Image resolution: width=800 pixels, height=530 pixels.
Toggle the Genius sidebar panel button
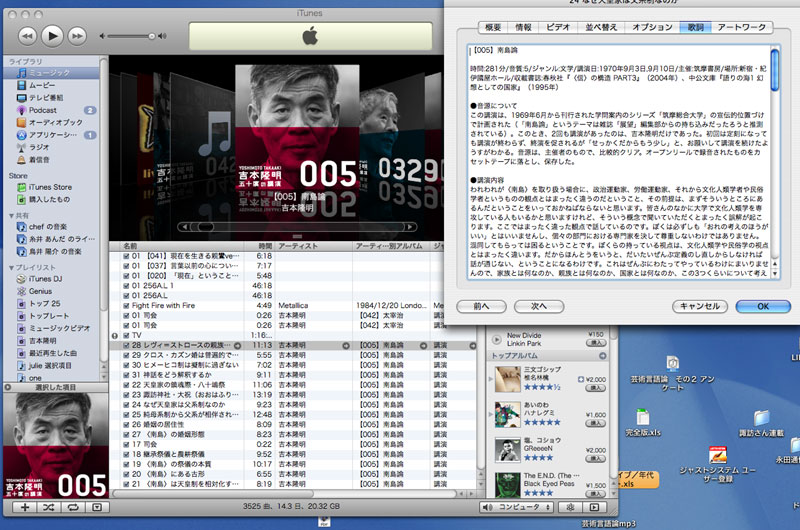pos(594,507)
